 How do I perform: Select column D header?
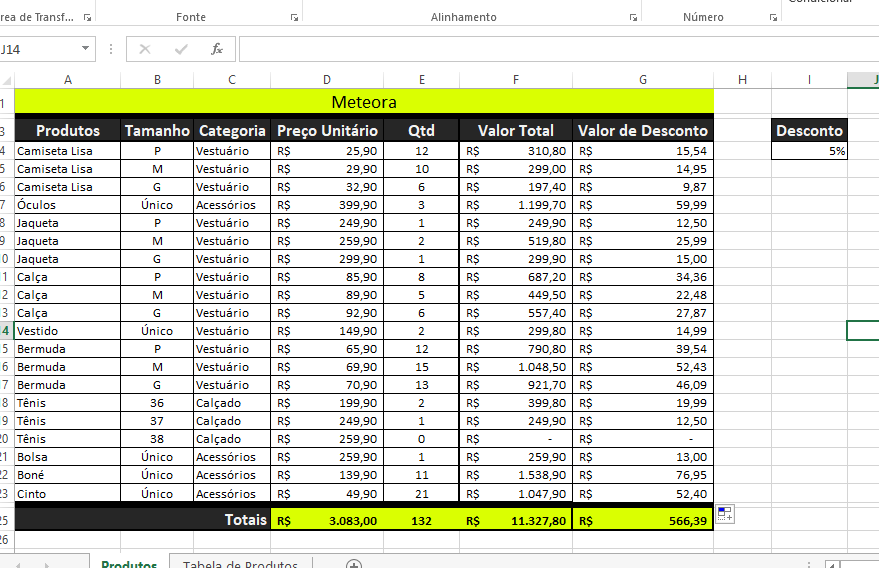[327, 80]
